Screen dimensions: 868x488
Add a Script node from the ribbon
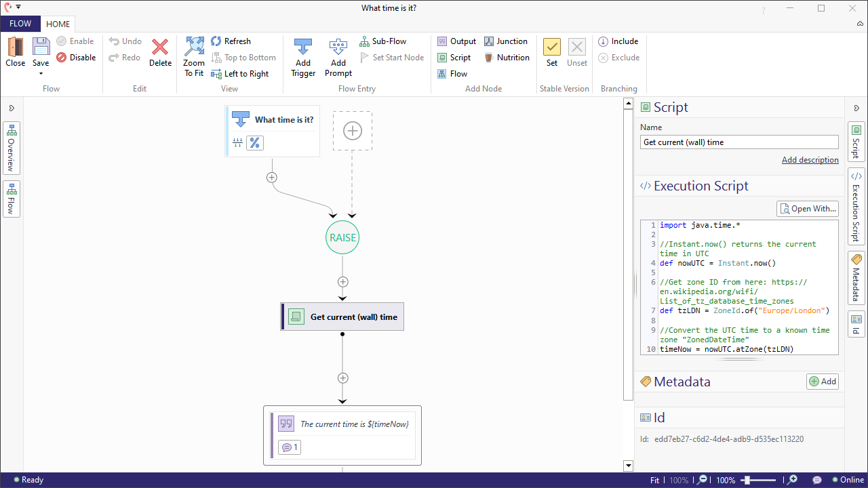pyautogui.click(x=454, y=58)
